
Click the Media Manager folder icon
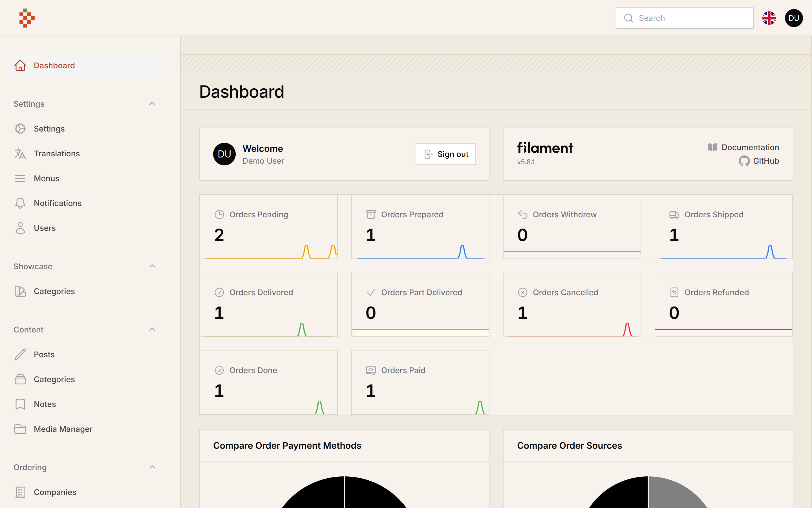tap(20, 429)
